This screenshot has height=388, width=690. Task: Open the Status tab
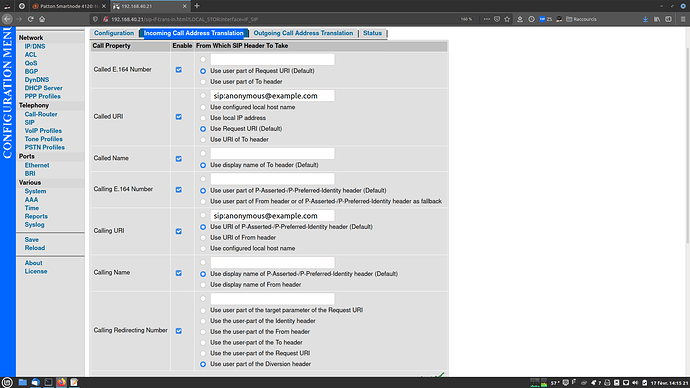coord(372,33)
